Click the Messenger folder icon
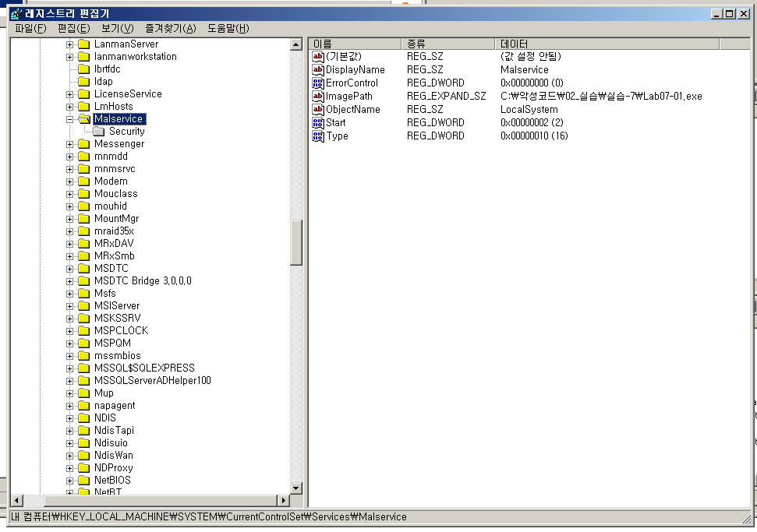Image resolution: width=757 pixels, height=532 pixels. point(84,144)
